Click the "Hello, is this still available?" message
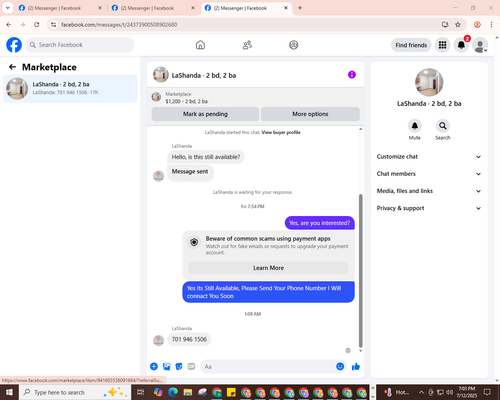This screenshot has height=400, width=500. point(206,157)
